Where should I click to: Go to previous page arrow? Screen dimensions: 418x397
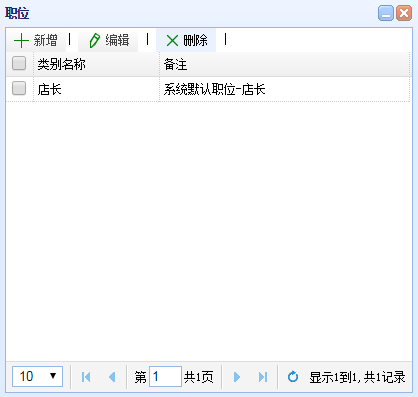tap(112, 377)
